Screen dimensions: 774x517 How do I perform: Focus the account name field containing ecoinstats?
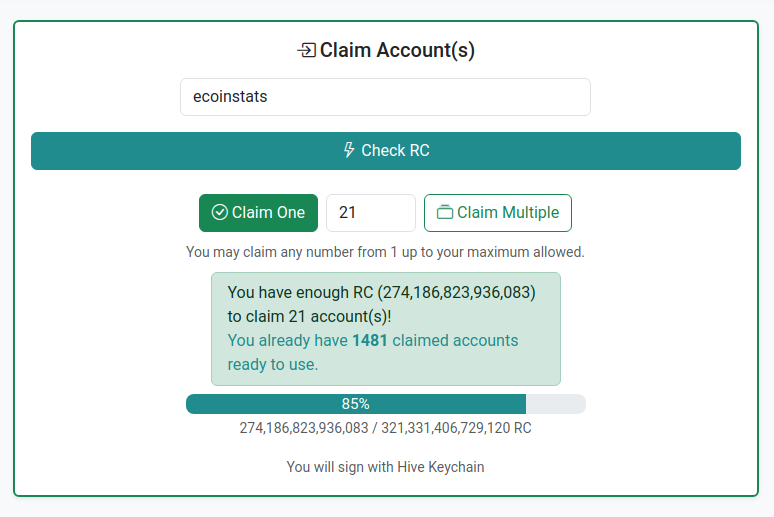385,97
